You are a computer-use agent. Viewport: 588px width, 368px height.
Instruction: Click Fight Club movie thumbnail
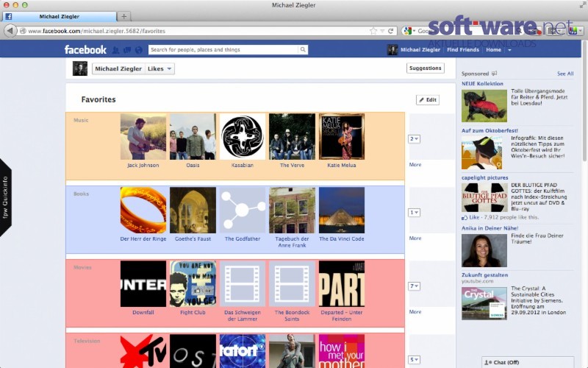[x=193, y=284]
